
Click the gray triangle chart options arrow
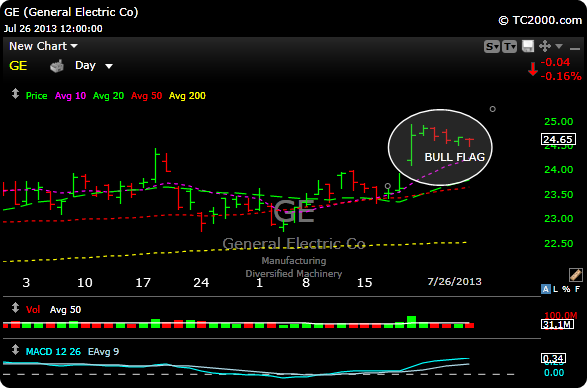coord(559,46)
